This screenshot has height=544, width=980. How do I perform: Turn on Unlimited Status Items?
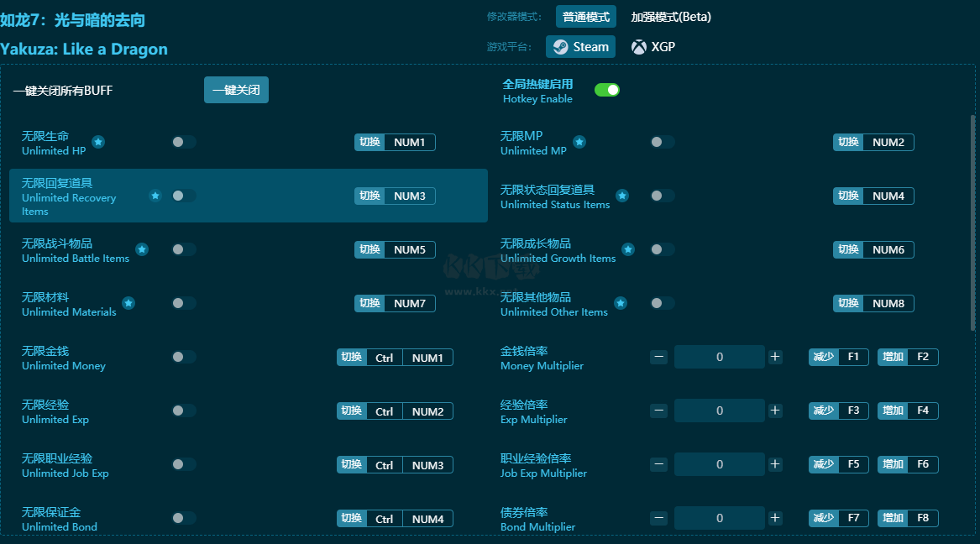[663, 196]
